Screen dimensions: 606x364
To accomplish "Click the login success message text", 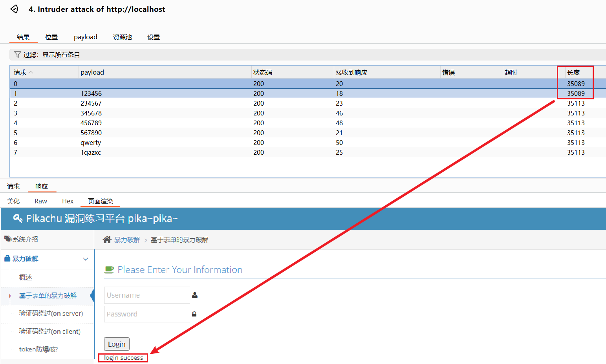I will point(123,358).
